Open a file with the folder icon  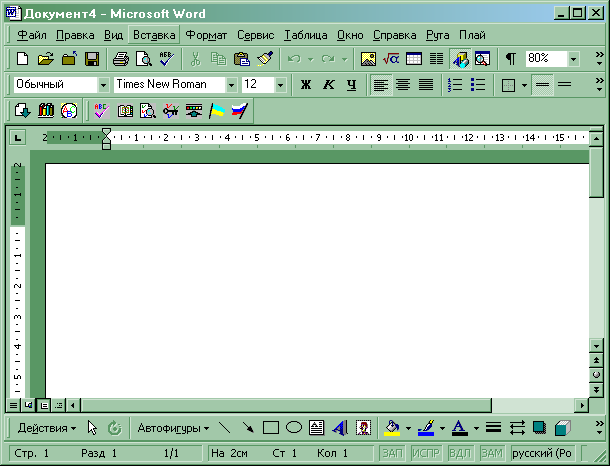tap(46, 59)
